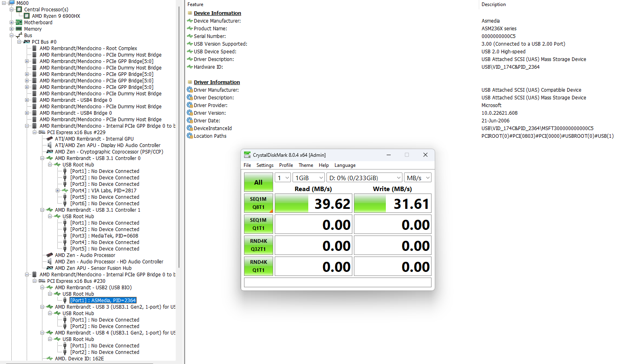
Task: Click the Sensor Fusion Hub PCI icon
Action: click(50, 268)
